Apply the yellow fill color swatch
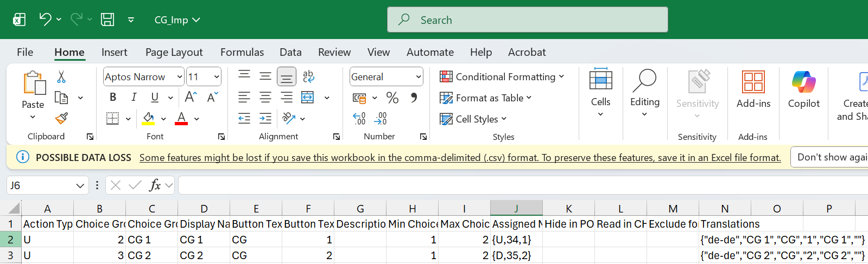The height and width of the screenshot is (264, 868). tap(148, 119)
